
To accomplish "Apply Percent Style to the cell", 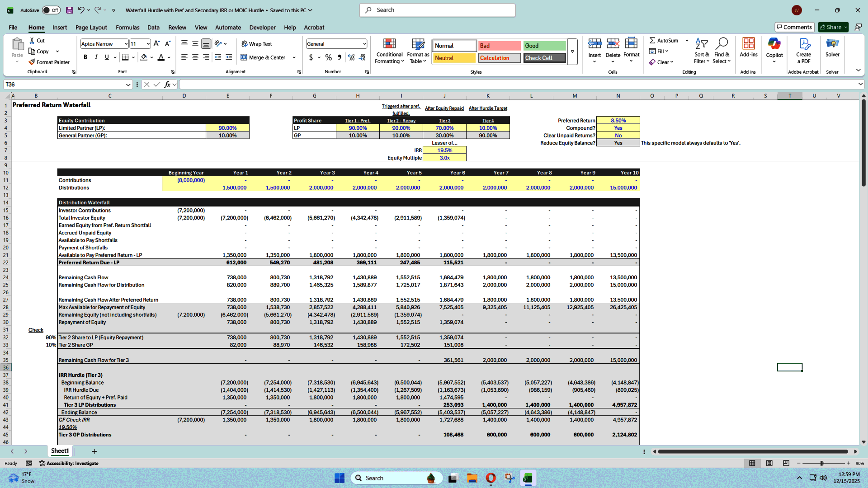I will click(x=329, y=57).
